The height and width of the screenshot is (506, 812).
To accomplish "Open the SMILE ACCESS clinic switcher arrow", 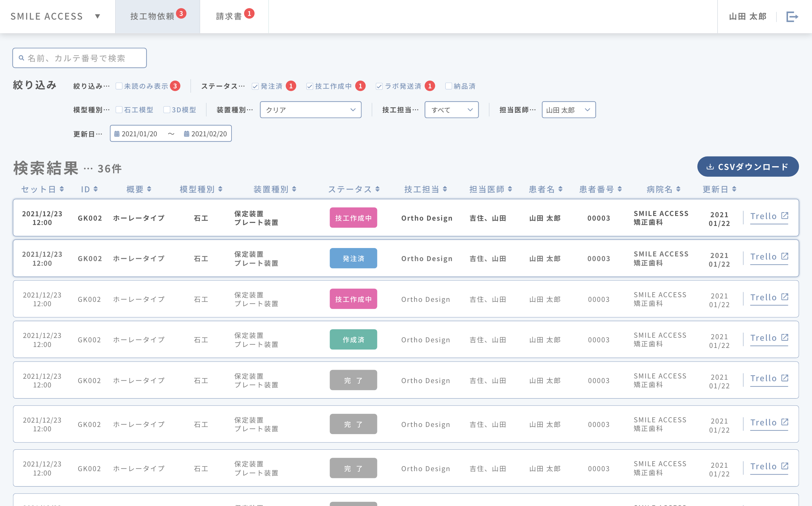I will [x=98, y=16].
